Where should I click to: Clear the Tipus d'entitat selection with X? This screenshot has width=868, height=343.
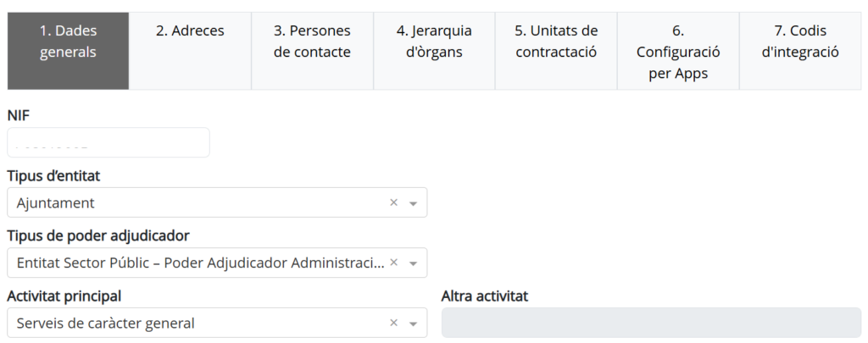[393, 202]
